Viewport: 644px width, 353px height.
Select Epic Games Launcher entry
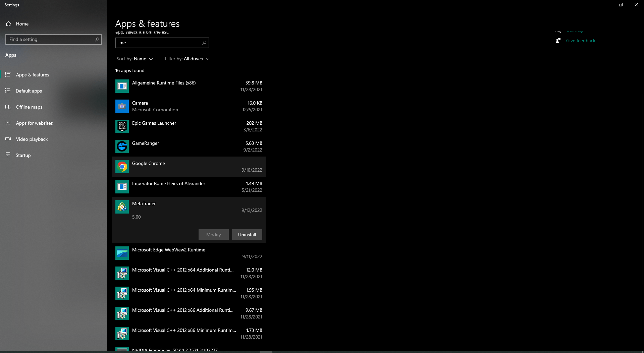coord(189,126)
